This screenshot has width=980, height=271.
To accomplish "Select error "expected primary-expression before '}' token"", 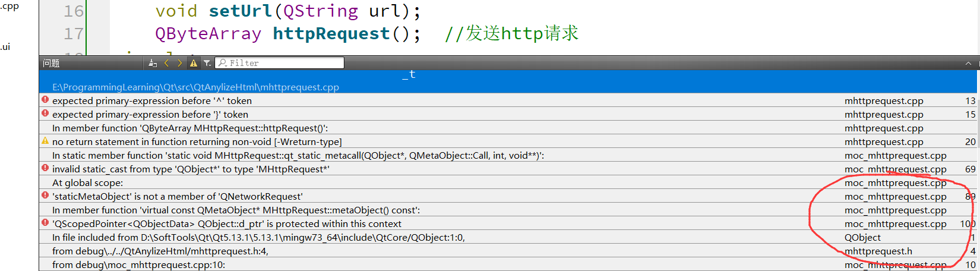I will [x=508, y=114].
